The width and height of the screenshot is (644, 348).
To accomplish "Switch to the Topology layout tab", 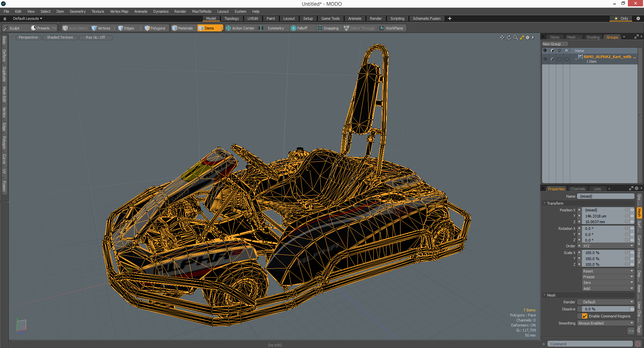I will [232, 18].
